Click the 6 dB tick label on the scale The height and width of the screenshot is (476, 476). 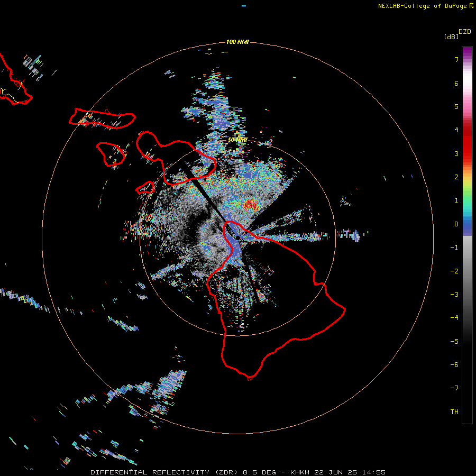(456, 83)
